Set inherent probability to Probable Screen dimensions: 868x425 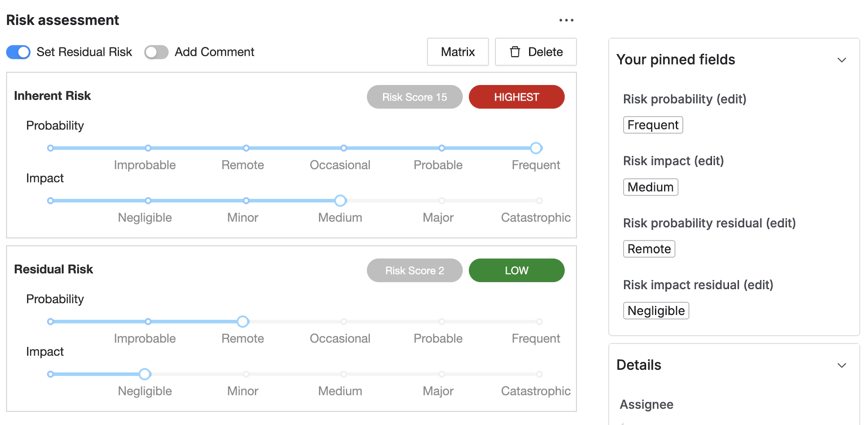[442, 148]
